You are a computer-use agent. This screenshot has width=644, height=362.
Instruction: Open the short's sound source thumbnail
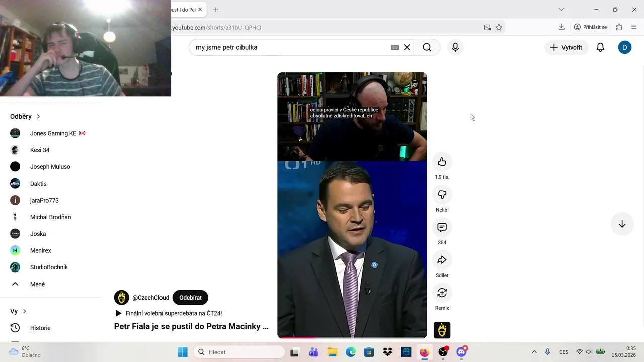pos(442,330)
